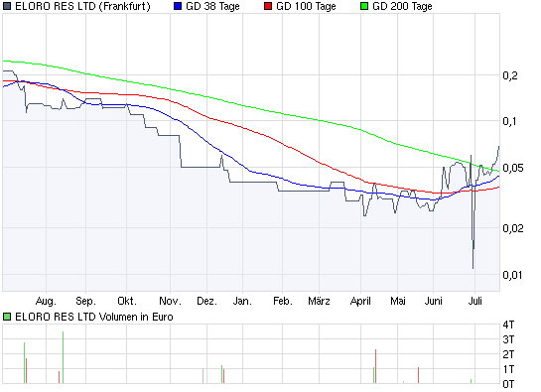Select the 'ELORO RES LTD (Frankfurt)' legend label

pyautogui.click(x=82, y=7)
